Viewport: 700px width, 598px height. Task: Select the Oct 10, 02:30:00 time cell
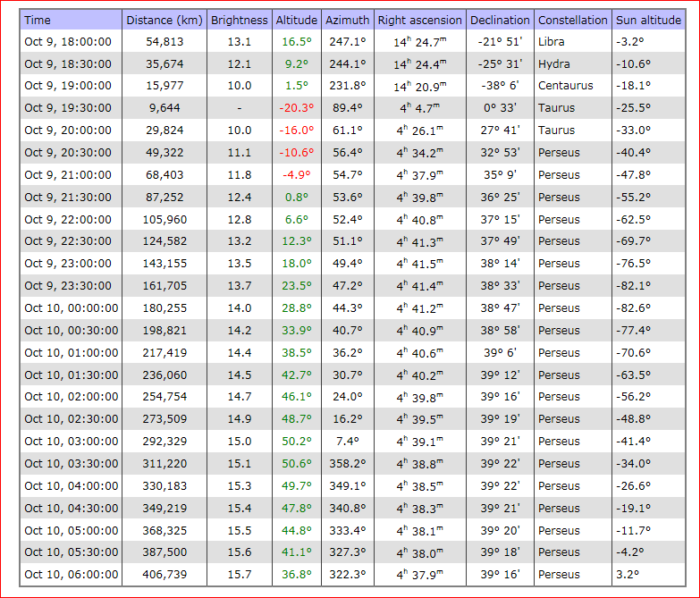click(72, 418)
